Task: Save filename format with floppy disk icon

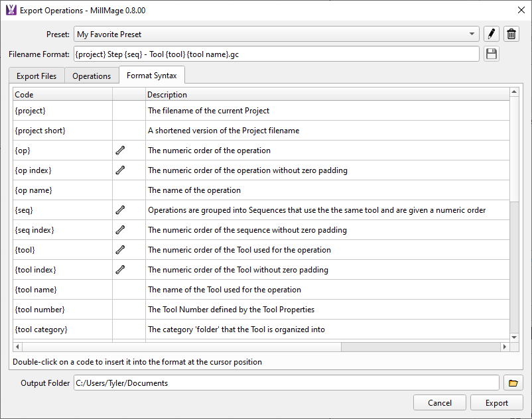Action: pos(492,54)
